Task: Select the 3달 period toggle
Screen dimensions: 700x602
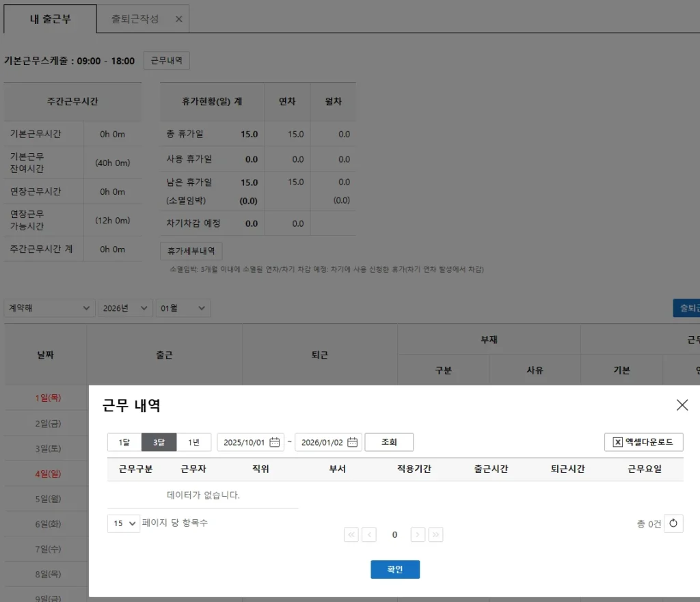Action: coord(159,442)
